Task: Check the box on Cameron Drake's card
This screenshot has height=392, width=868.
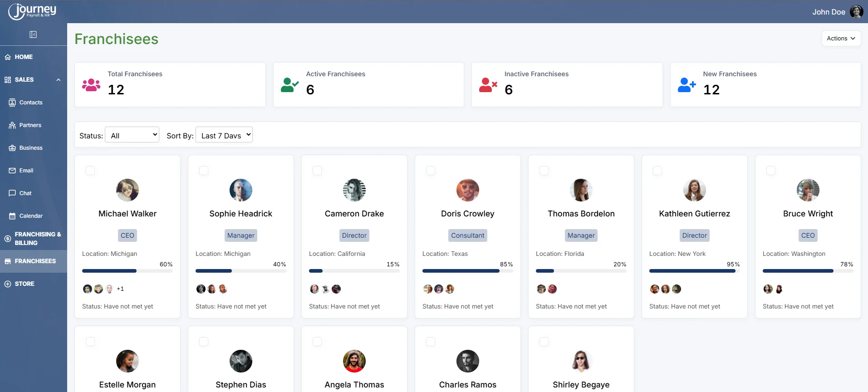Action: (x=317, y=171)
